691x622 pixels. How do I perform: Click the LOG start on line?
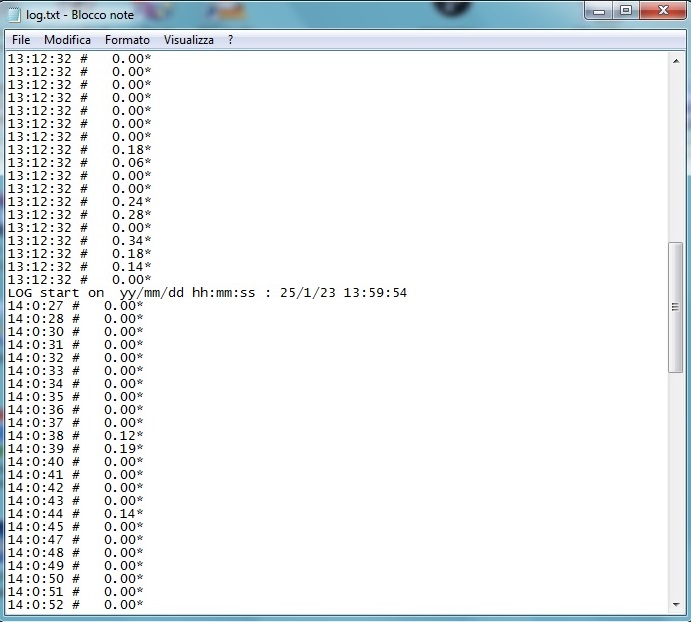207,293
